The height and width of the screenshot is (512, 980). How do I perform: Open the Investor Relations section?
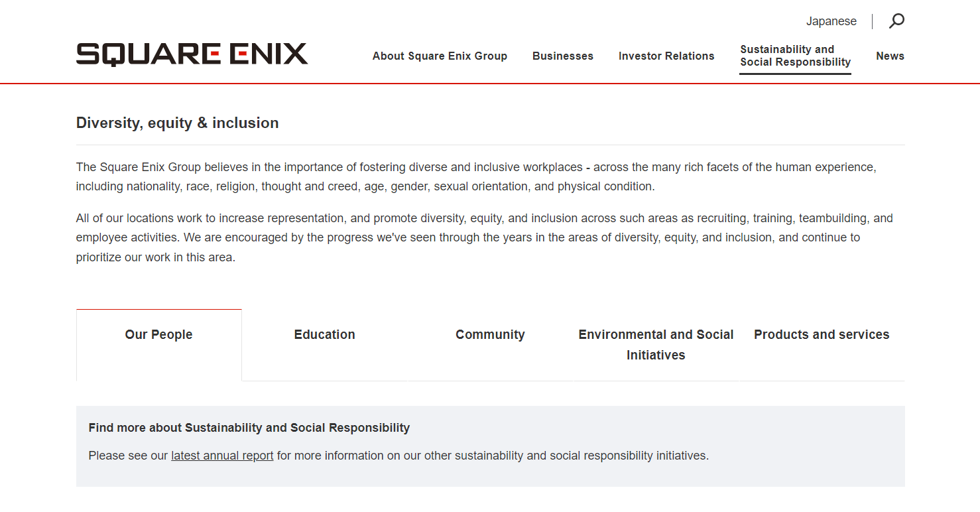[666, 56]
